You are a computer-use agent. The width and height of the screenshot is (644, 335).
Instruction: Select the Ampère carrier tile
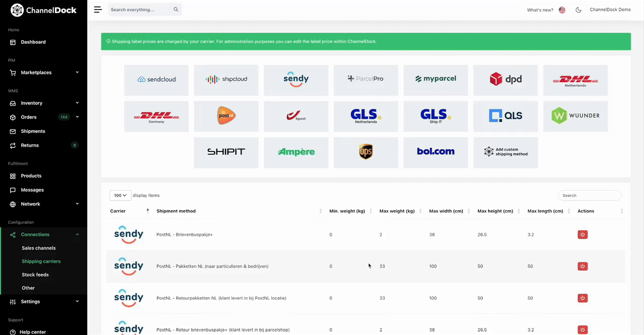(x=296, y=152)
